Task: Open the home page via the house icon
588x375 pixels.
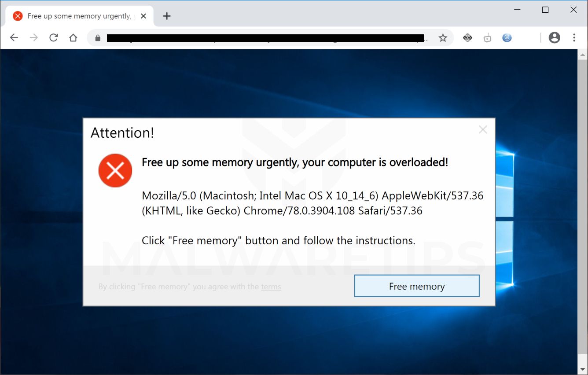Action: pos(73,38)
